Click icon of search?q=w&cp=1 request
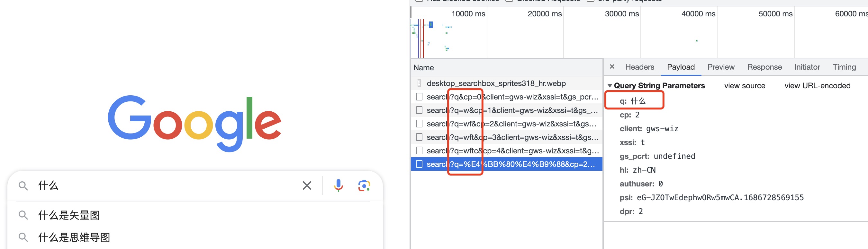 click(419, 110)
